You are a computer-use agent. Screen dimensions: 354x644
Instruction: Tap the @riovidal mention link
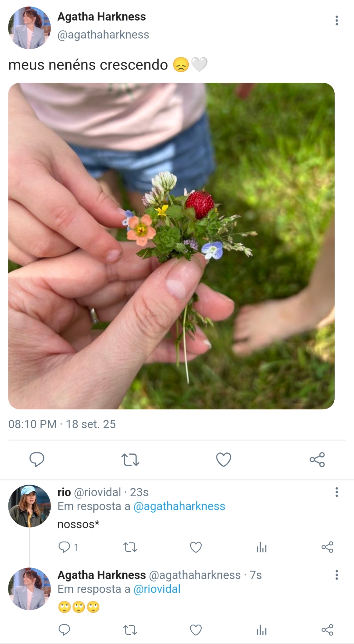[157, 589]
